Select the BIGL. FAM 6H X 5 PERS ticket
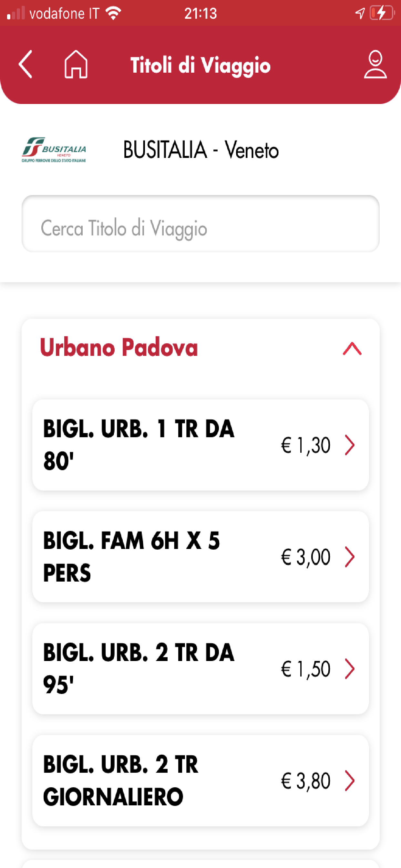 [131, 557]
